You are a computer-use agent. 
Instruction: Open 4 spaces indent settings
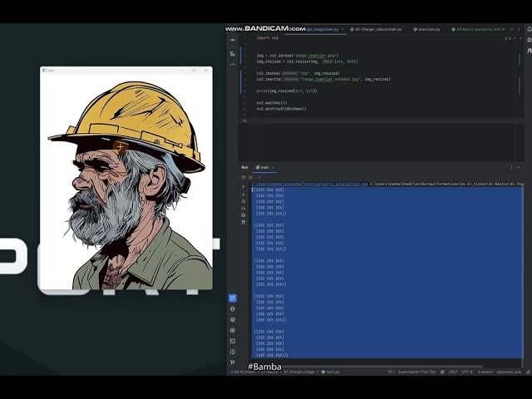pos(485,372)
